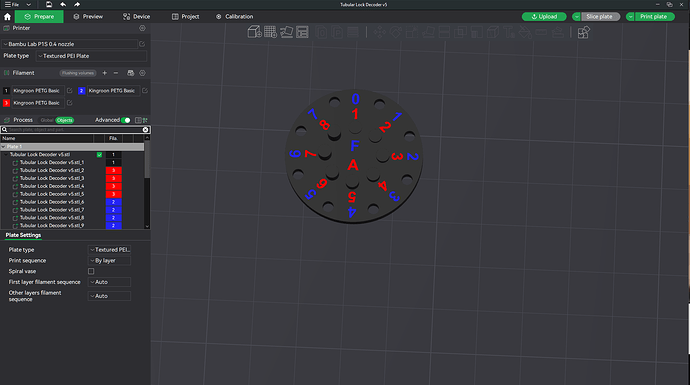690x385 pixels.
Task: Uncheck Tubular Lock Decoder v5.stl printable box
Action: (99, 154)
